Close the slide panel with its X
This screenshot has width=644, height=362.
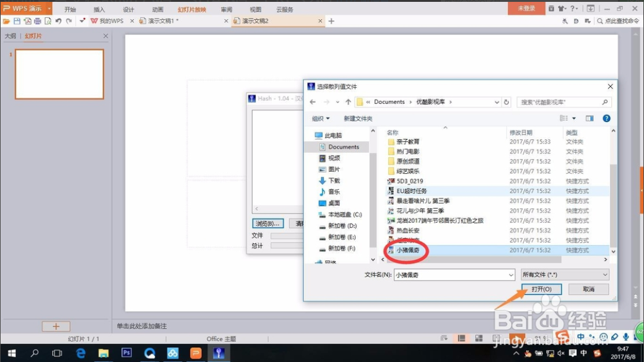tap(105, 36)
